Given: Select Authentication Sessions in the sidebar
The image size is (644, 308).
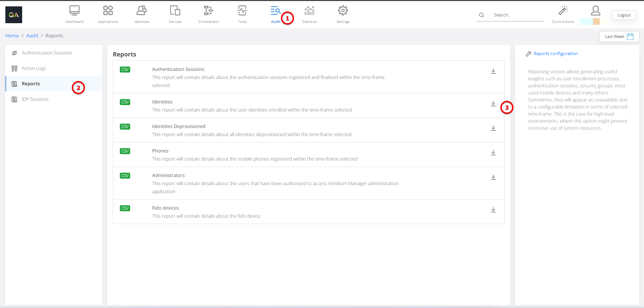Looking at the screenshot, I should tap(47, 53).
